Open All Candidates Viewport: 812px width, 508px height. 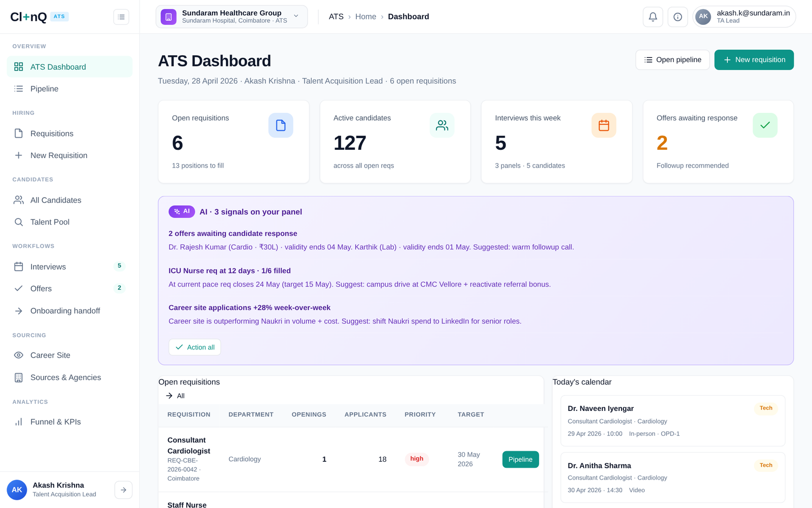pos(70,200)
